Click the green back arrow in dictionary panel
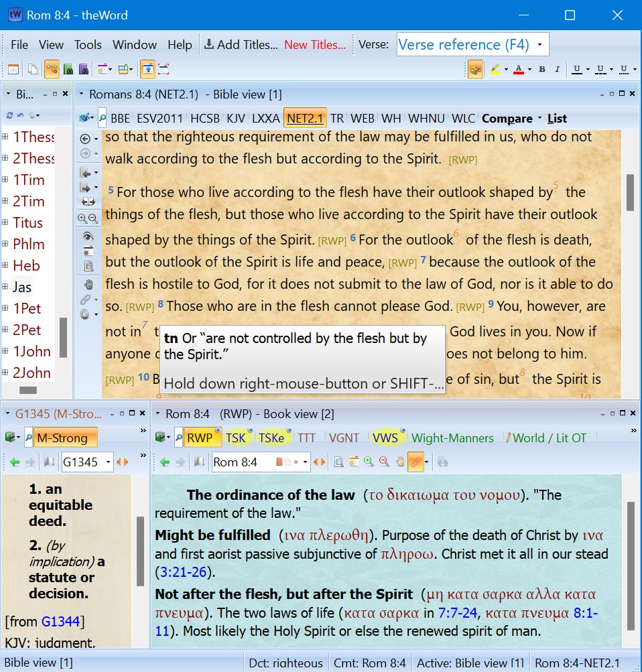Screen dimensions: 642x672 15,462
